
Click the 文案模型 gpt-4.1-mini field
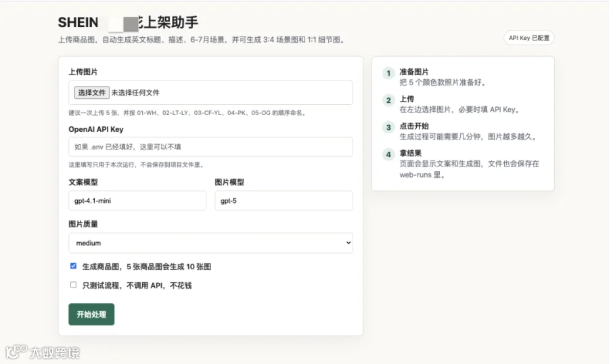tap(137, 200)
